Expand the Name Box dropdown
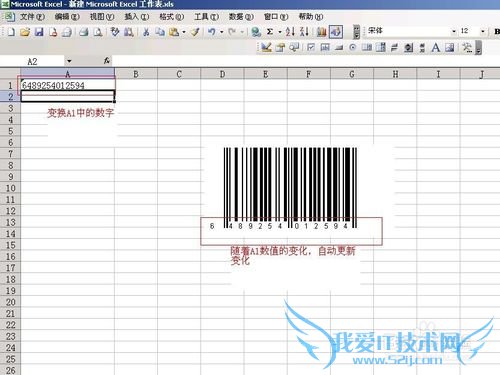Viewport: 500px width, 375px height. [69, 61]
